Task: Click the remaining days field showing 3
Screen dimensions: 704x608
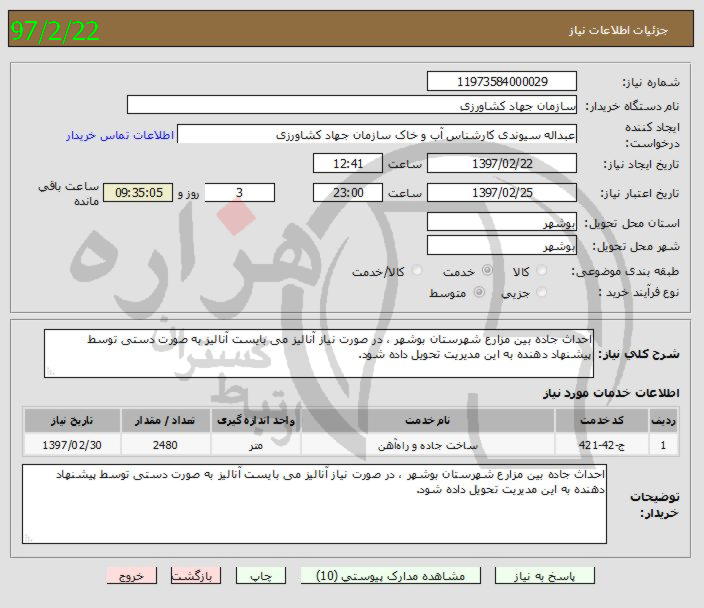Action: tap(239, 193)
